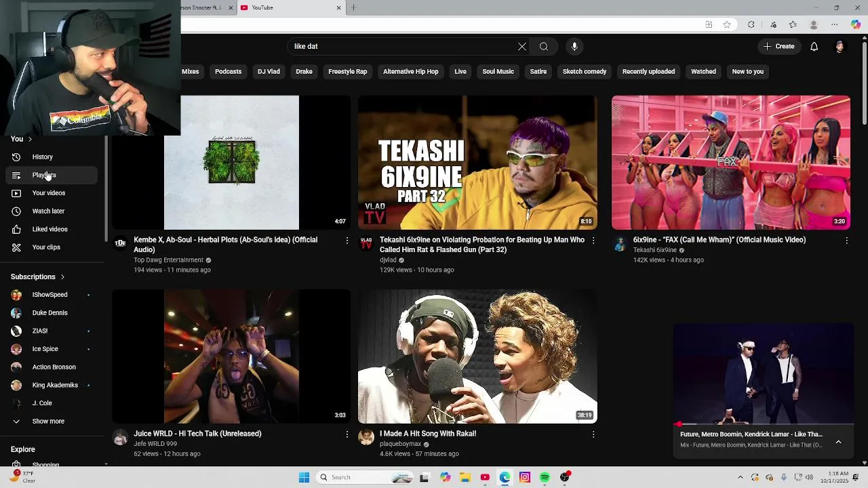This screenshot has width=868, height=488.
Task: Open more options for Herbal Plots video
Action: point(347,241)
